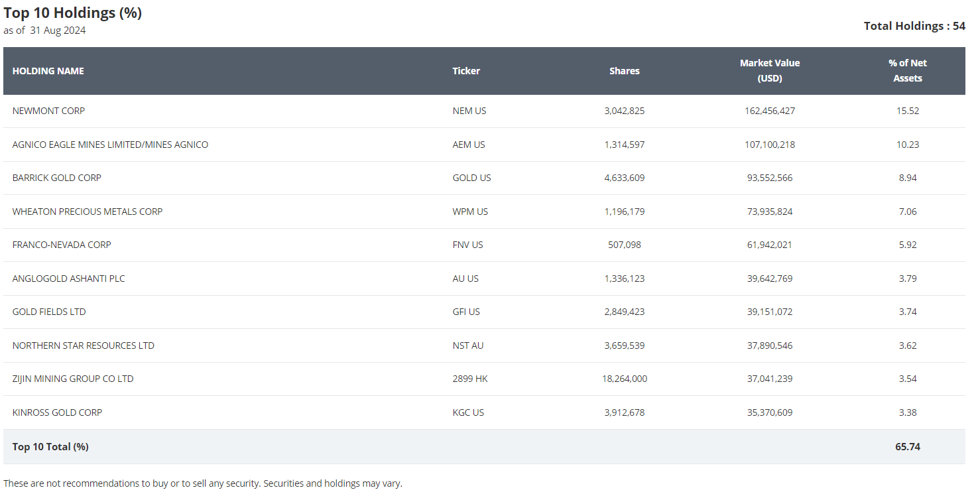Click the NEM US ticker
The width and height of the screenshot is (980, 500).
[x=469, y=111]
